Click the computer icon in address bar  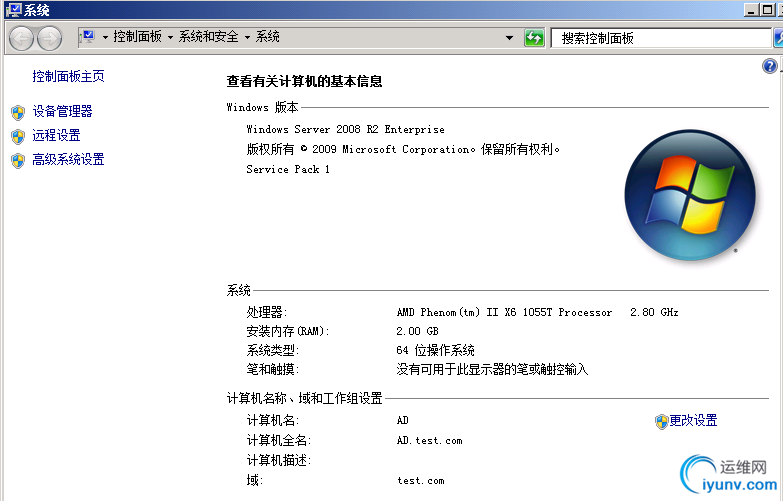[88, 36]
